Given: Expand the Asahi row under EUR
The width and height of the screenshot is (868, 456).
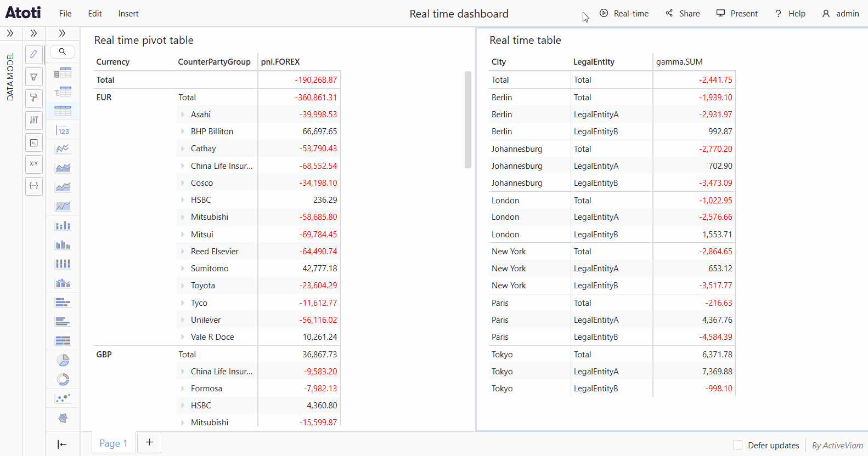Looking at the screenshot, I should click(x=183, y=115).
